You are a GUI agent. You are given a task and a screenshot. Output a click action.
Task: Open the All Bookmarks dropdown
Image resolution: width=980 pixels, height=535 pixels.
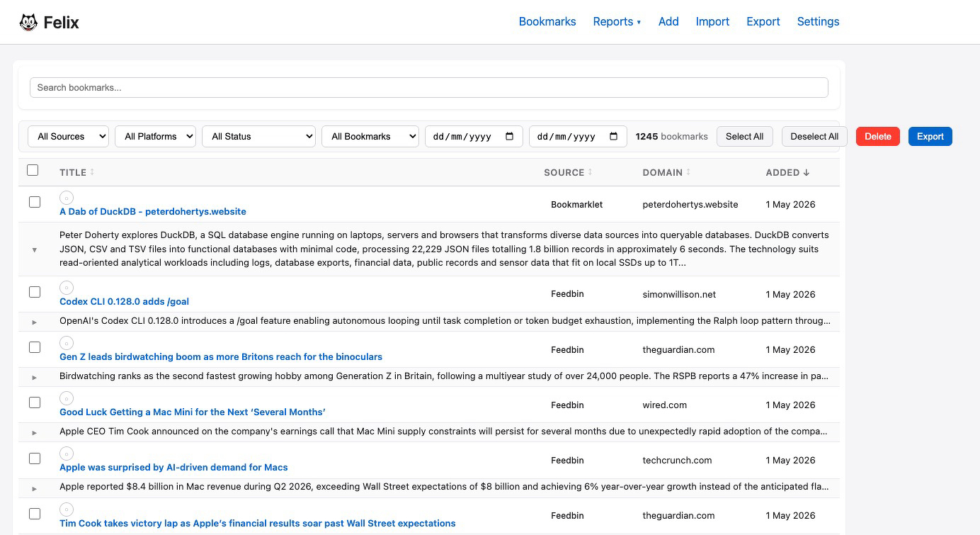pos(370,136)
